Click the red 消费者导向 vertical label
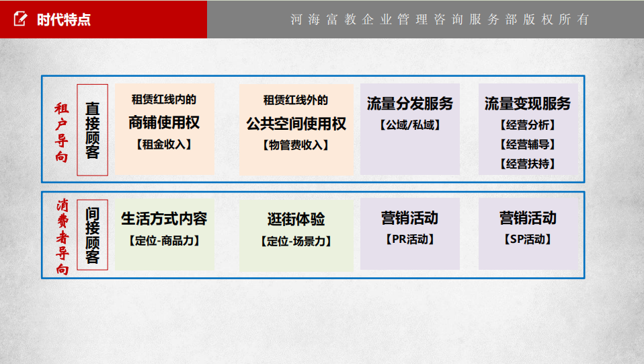Screen dimensions: 644x364 click(63, 236)
